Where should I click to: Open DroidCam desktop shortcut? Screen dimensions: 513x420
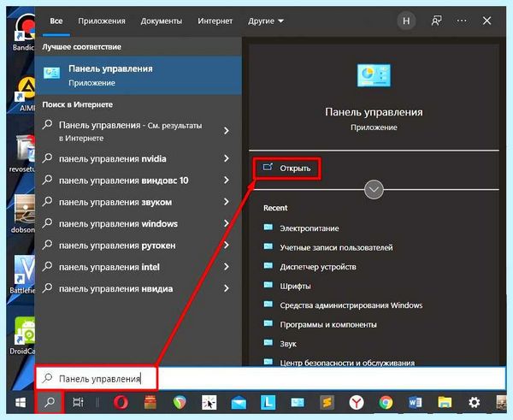(x=23, y=335)
